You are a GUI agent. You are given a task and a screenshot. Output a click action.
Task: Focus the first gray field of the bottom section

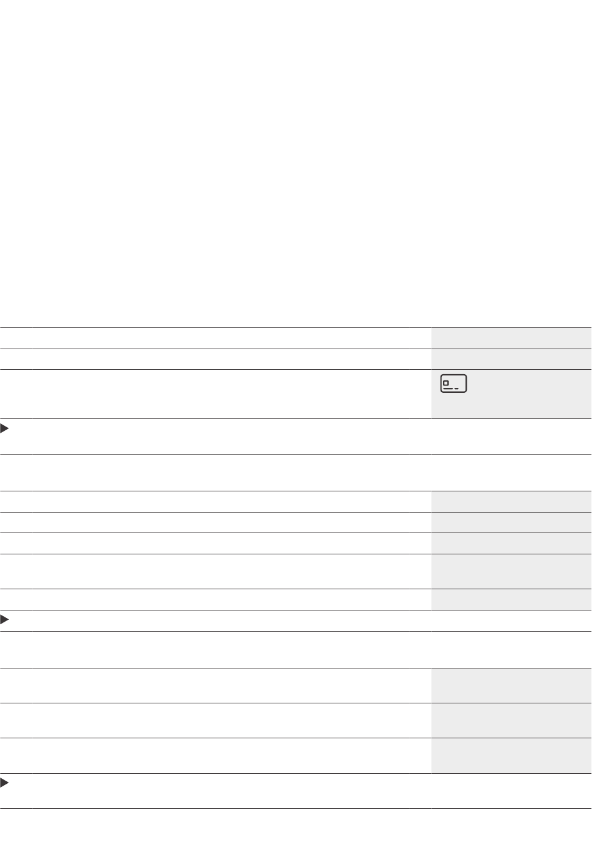point(511,685)
